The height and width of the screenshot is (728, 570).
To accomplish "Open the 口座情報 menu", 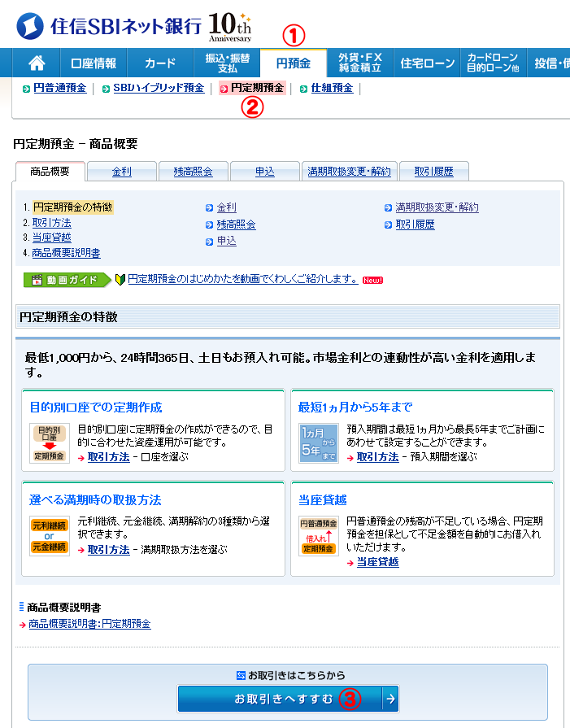I will [94, 63].
